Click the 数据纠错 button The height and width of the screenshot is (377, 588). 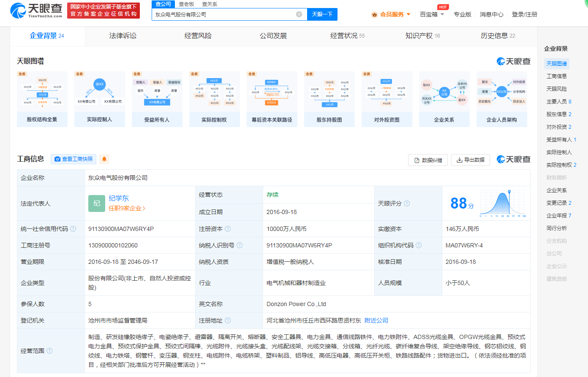click(428, 160)
